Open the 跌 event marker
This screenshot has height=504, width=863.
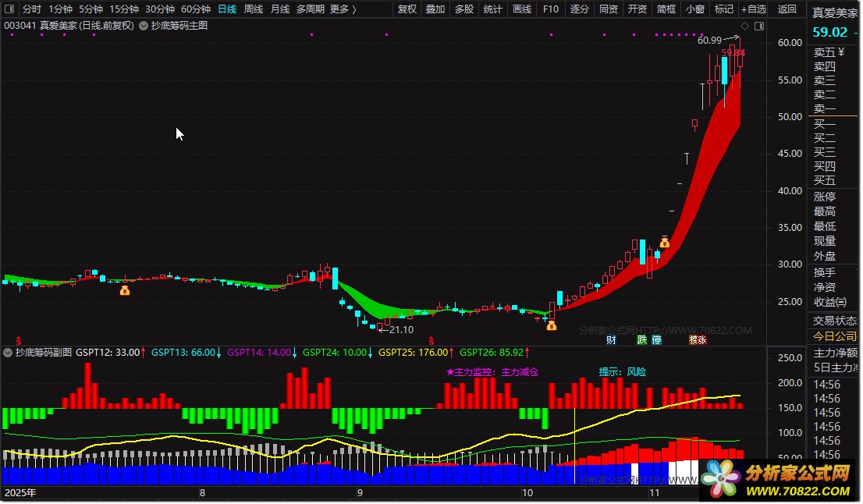tap(641, 340)
